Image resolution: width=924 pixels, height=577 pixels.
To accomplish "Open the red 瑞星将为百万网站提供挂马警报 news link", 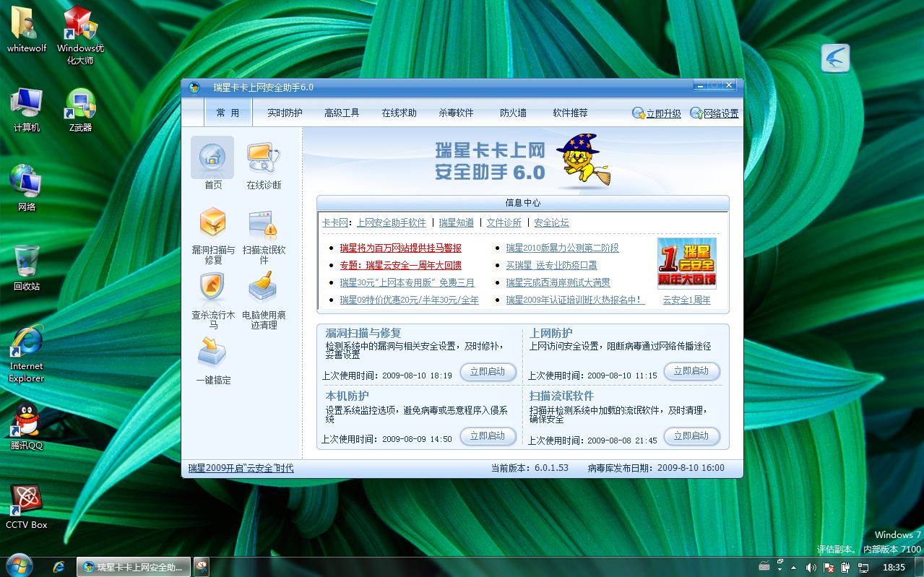I will tap(400, 248).
